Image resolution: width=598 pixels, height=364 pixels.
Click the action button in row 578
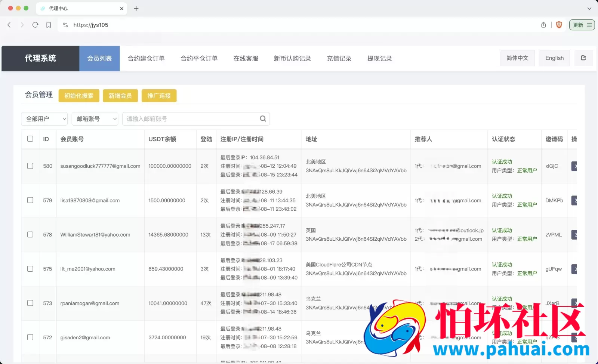coord(574,235)
